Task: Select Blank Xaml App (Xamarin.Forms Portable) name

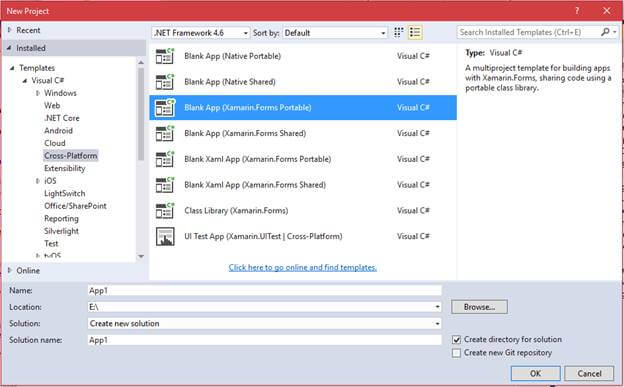Action: pos(257,159)
